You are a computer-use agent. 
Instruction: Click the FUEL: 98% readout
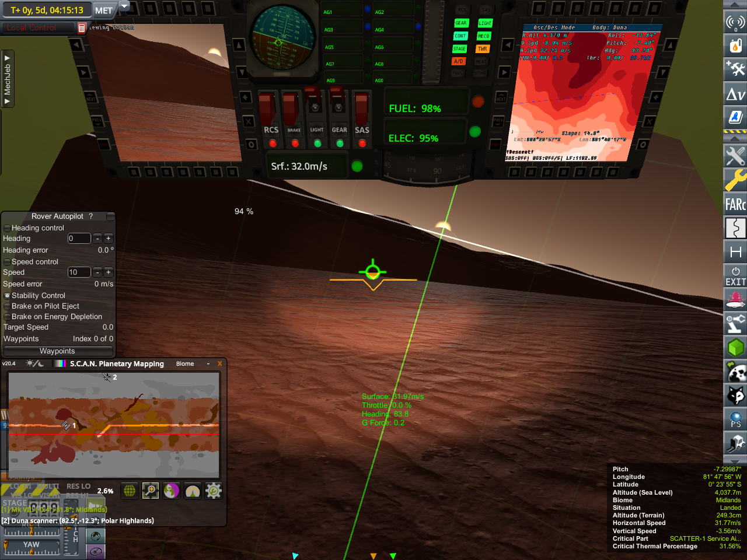[415, 108]
